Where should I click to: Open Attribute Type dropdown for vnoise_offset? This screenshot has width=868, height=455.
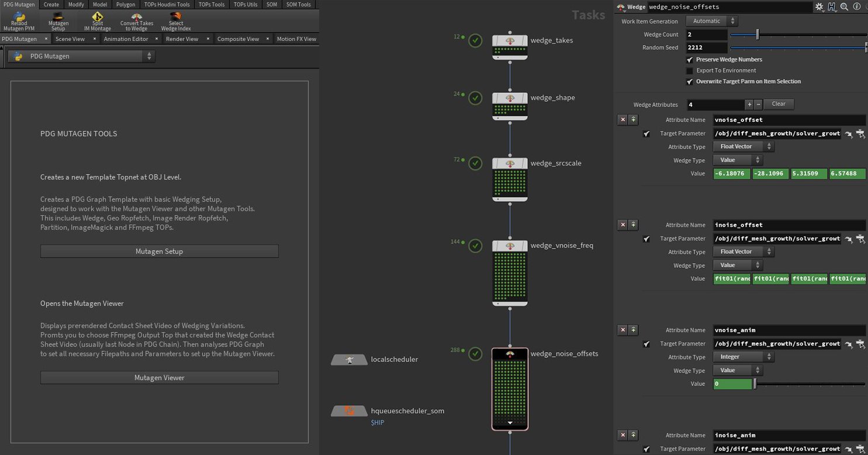[x=743, y=147]
